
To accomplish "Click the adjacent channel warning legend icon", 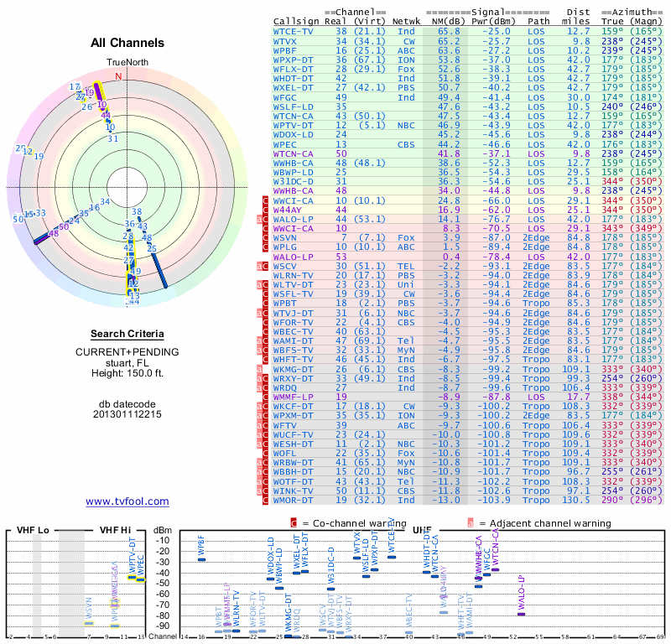I will coord(471,523).
